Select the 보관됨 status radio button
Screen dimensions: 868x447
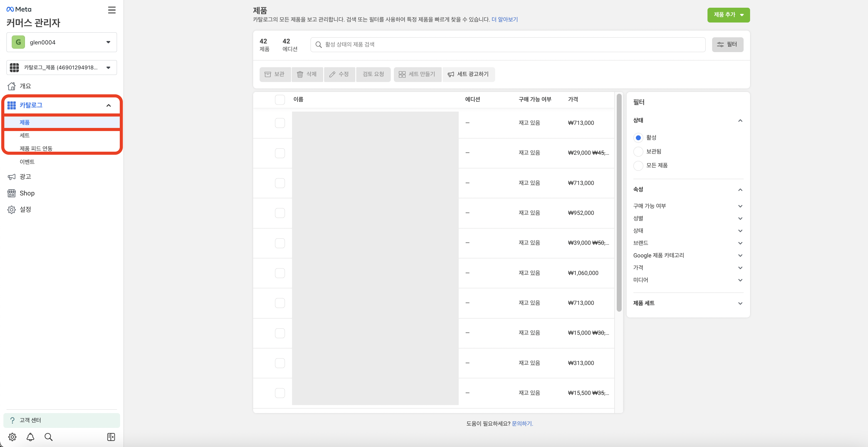coord(639,151)
